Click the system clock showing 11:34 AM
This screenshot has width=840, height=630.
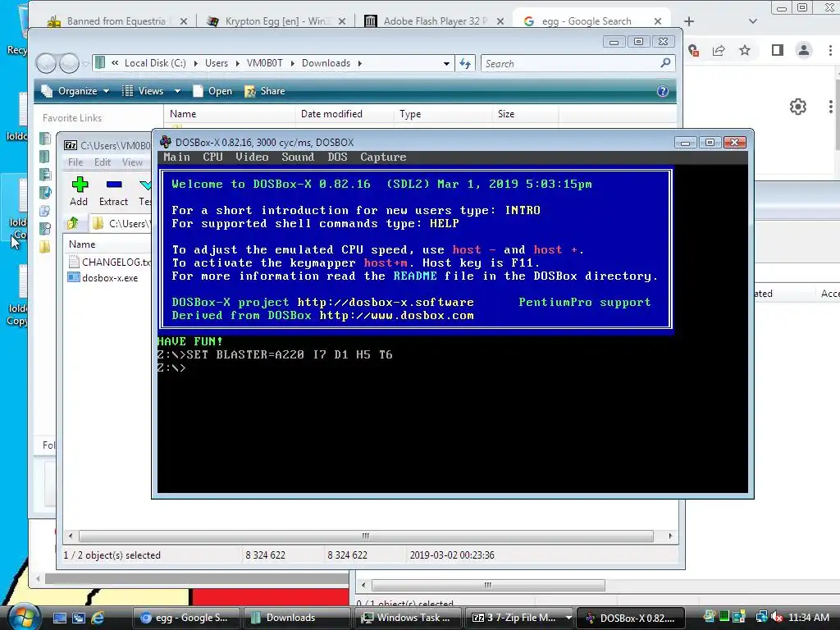[x=809, y=618]
